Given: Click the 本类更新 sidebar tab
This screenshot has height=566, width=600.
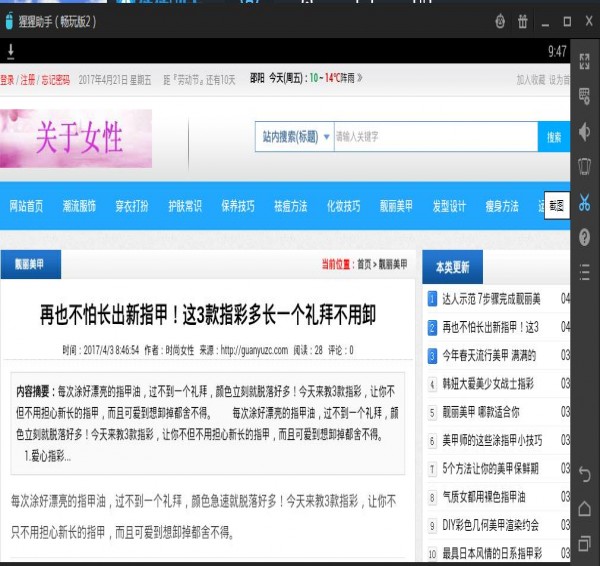Looking at the screenshot, I should click(452, 267).
